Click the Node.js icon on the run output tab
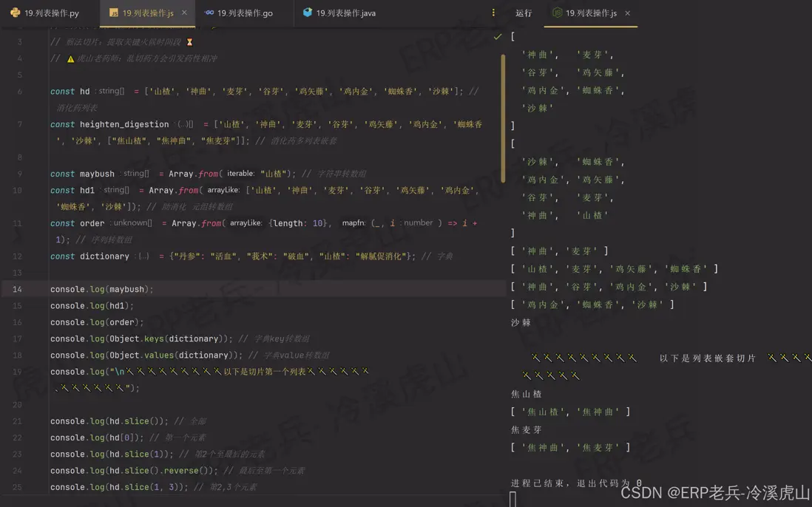The width and height of the screenshot is (812, 507). 557,13
